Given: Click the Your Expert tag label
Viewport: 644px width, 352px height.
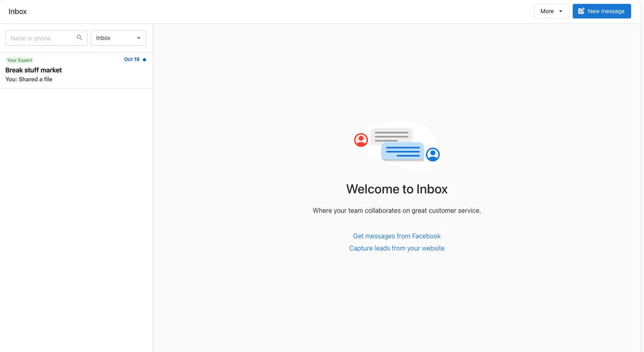Looking at the screenshot, I should click(19, 60).
